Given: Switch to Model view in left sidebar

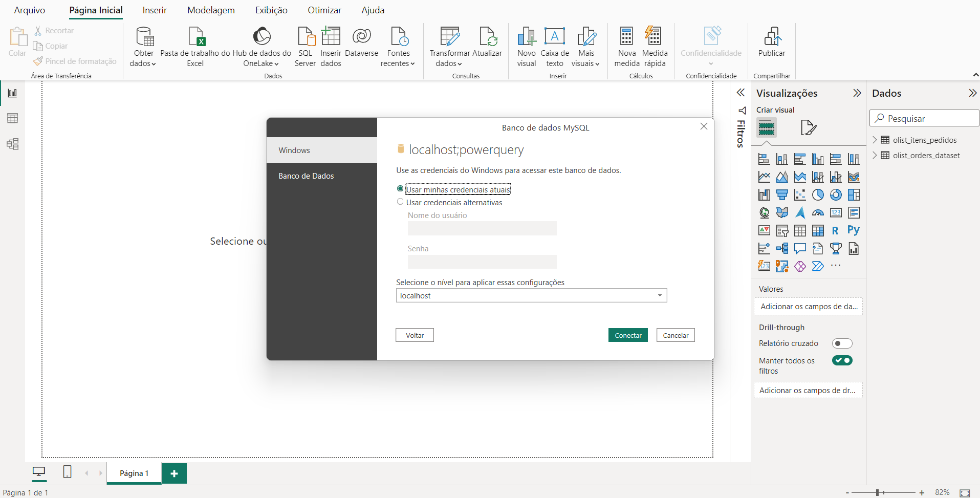Looking at the screenshot, I should coord(12,144).
